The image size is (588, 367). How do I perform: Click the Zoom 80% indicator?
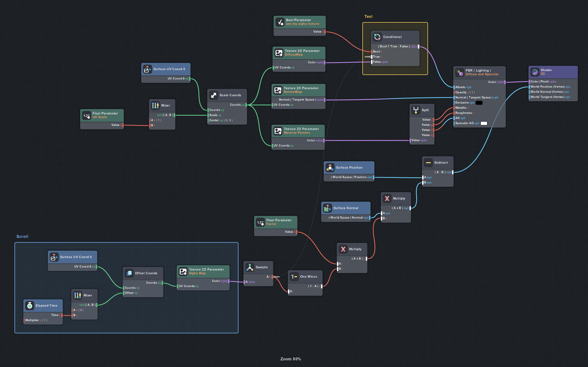[x=291, y=359]
